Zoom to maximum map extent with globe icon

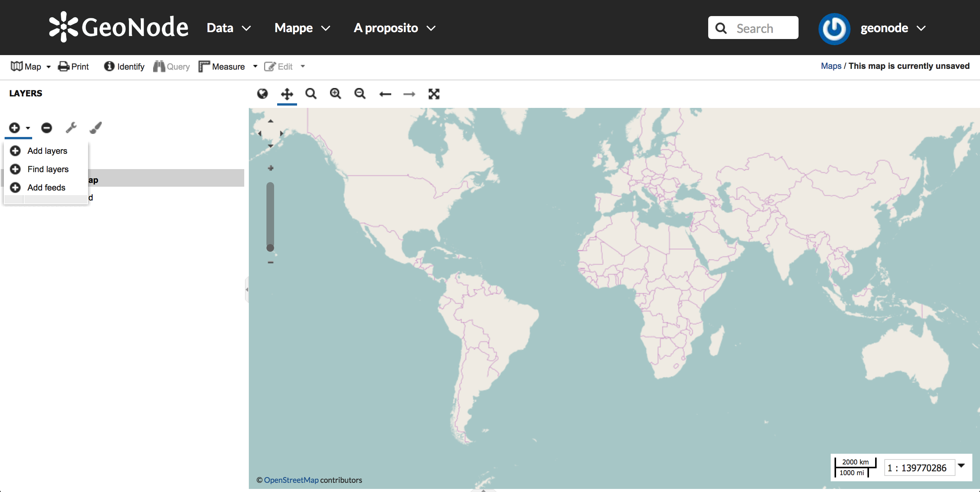[263, 94]
